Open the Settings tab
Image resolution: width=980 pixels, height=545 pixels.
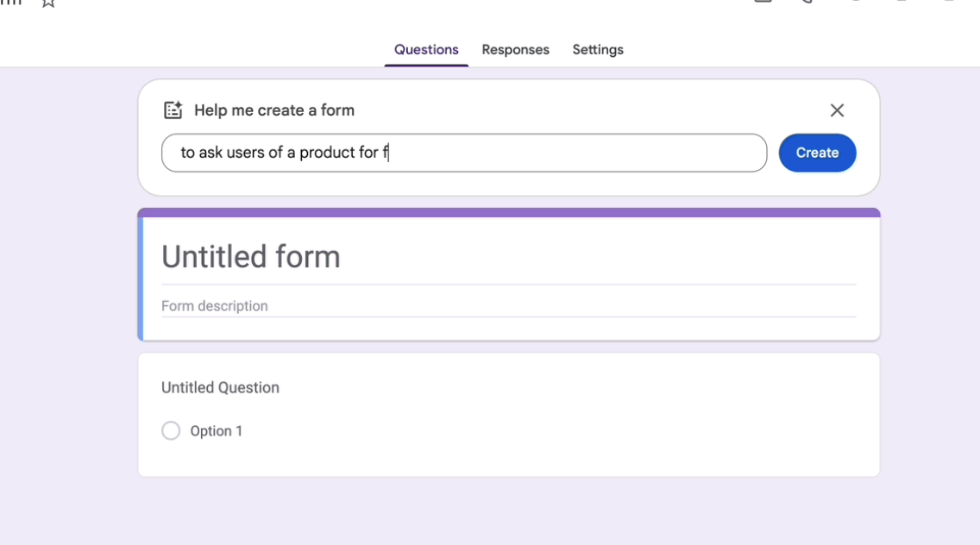598,50
